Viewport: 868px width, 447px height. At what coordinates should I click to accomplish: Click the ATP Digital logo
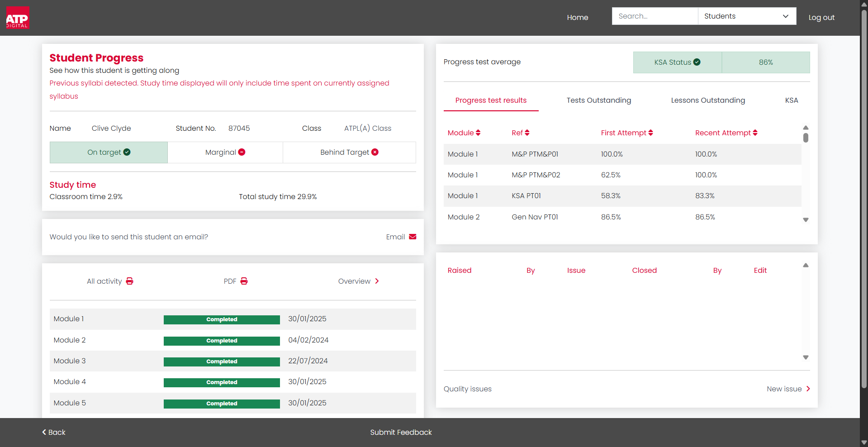(x=18, y=18)
